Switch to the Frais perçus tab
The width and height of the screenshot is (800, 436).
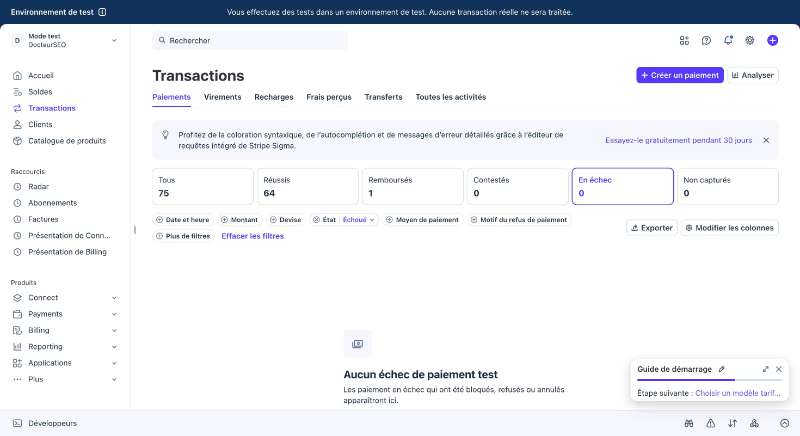[329, 97]
